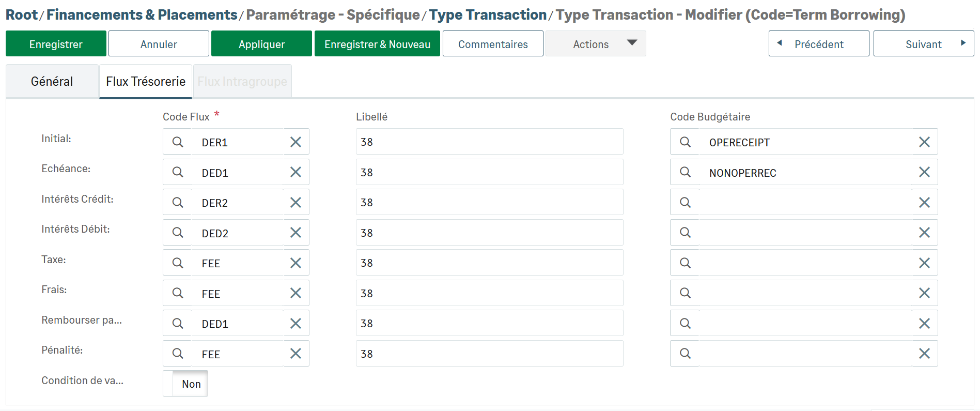Image resolution: width=980 pixels, height=411 pixels.
Task: Expand the Actions dropdown menu
Action: tap(596, 44)
